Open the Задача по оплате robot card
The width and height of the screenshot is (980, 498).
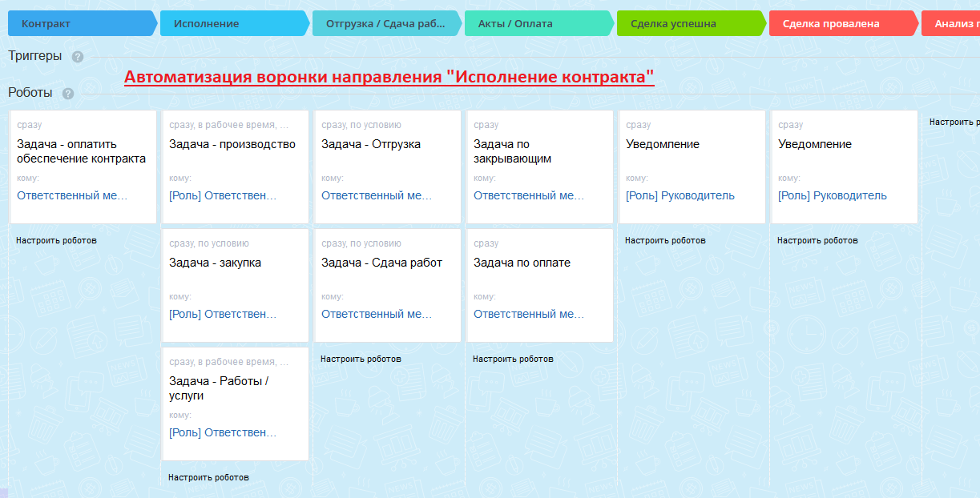(x=539, y=285)
